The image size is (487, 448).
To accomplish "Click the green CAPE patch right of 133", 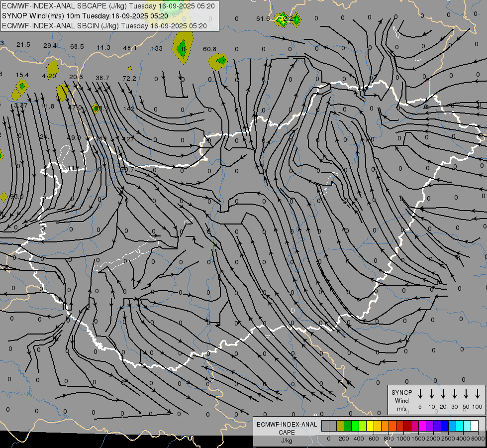I will (x=182, y=49).
